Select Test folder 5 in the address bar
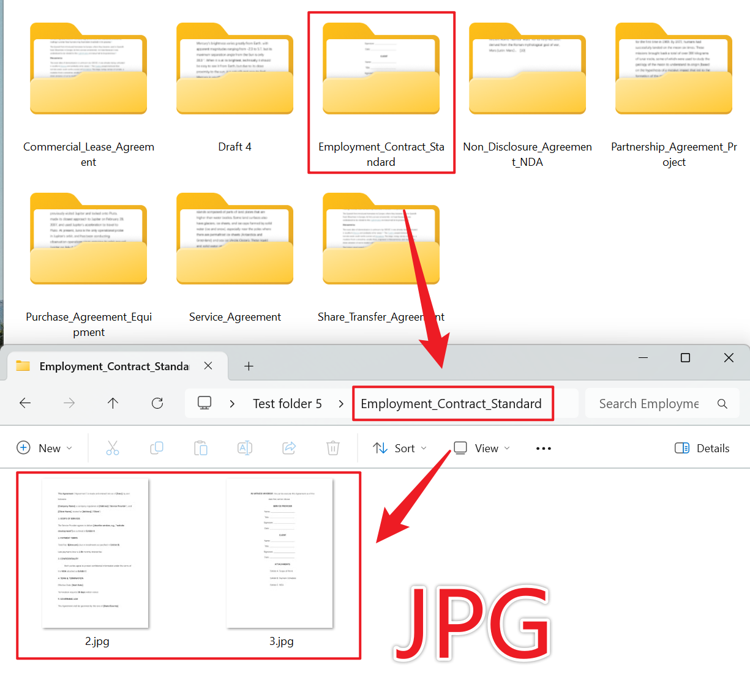Viewport: 750px width, 700px height. pos(287,403)
